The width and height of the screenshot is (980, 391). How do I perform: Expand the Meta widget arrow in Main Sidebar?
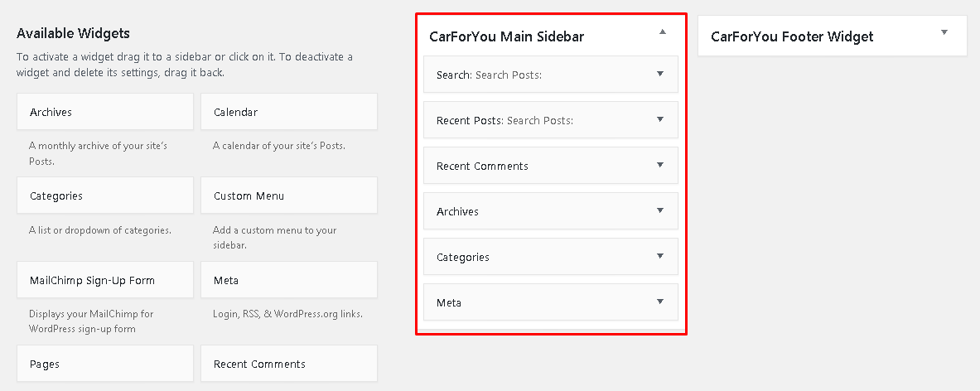tap(660, 302)
